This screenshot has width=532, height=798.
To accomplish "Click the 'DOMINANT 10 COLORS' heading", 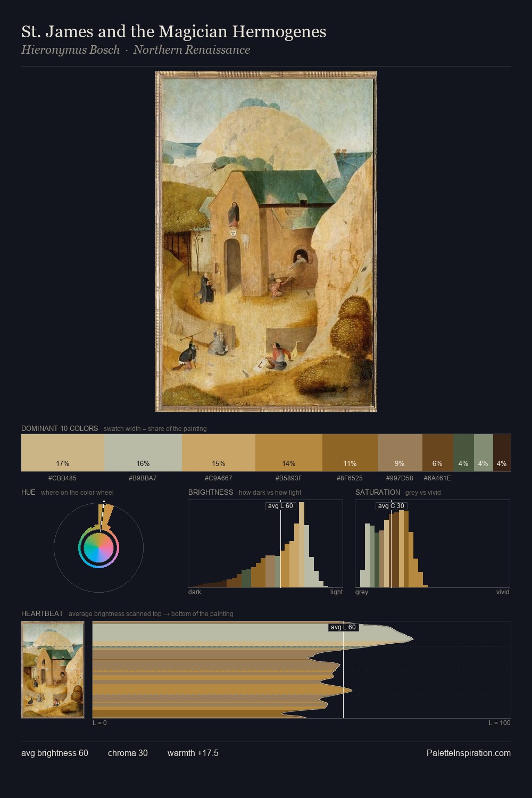I will 60,428.
